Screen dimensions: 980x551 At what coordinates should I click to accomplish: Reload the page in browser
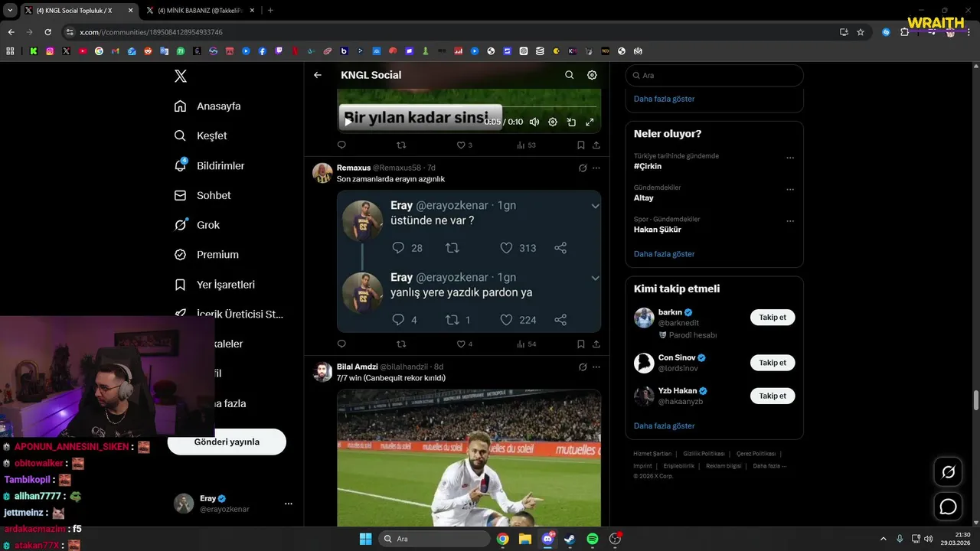(47, 32)
